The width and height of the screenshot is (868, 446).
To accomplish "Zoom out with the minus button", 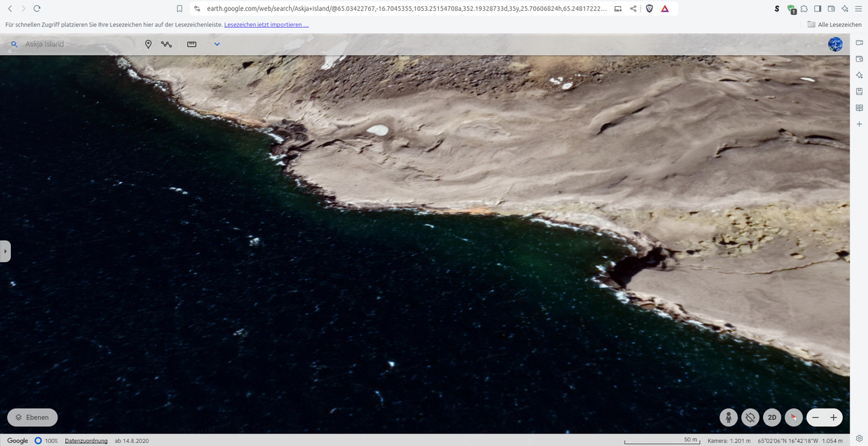I will [816, 417].
